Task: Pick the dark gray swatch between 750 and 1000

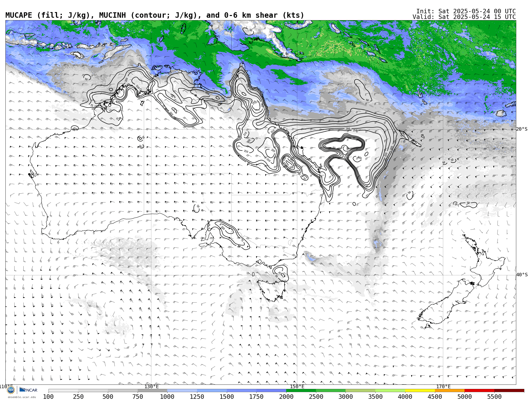Action: coord(152,391)
